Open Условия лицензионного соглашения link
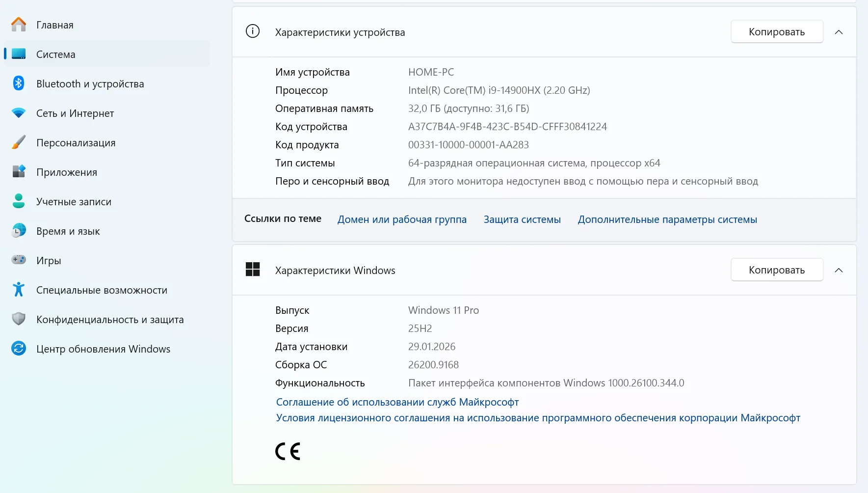868x493 pixels. tap(538, 418)
